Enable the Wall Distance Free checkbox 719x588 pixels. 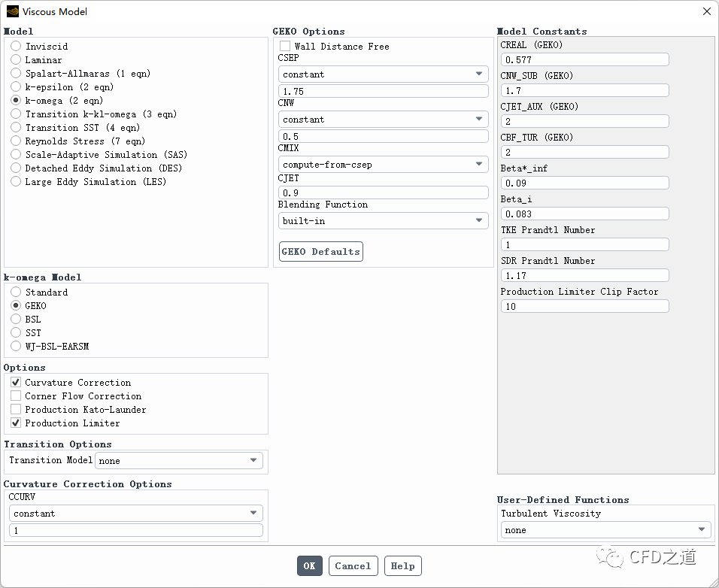pos(285,47)
